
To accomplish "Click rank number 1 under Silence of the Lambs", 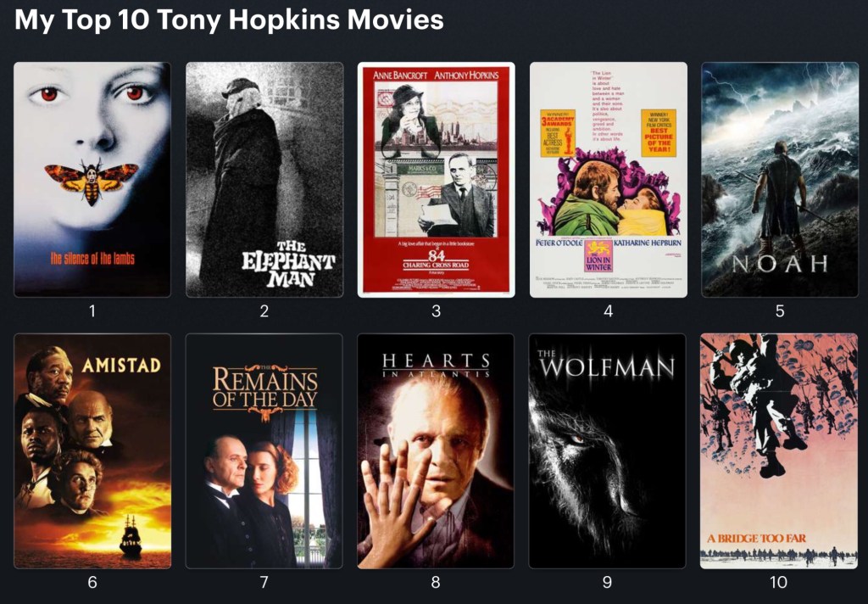I will tap(92, 310).
